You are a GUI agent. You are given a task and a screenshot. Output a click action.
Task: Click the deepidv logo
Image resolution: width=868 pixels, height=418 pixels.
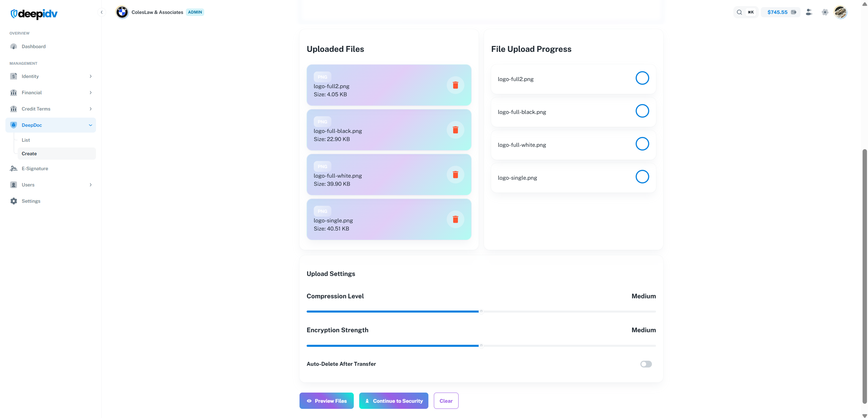tap(34, 14)
